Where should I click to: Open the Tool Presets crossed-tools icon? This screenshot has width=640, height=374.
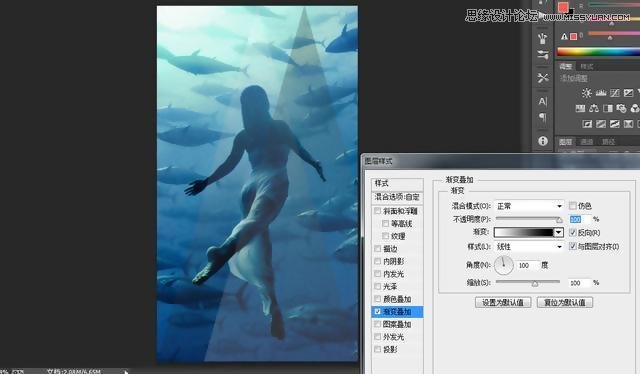pyautogui.click(x=542, y=78)
